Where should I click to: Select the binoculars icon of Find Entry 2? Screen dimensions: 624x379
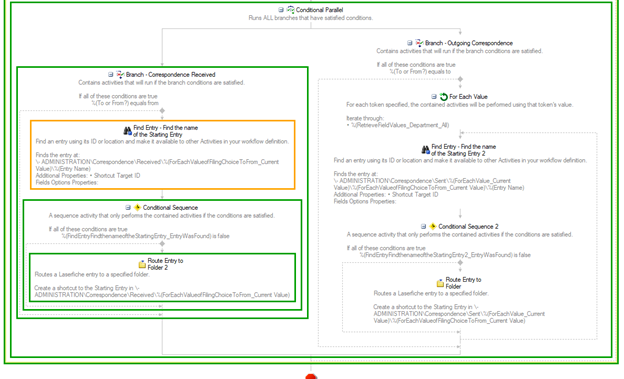tap(425, 150)
